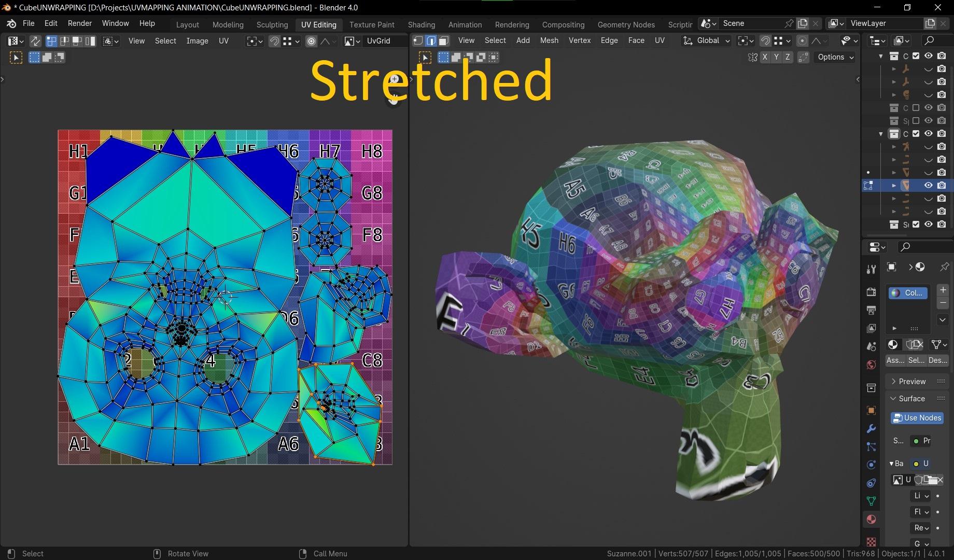This screenshot has height=560, width=954.
Task: Click the X-axis mirror button
Action: point(765,58)
